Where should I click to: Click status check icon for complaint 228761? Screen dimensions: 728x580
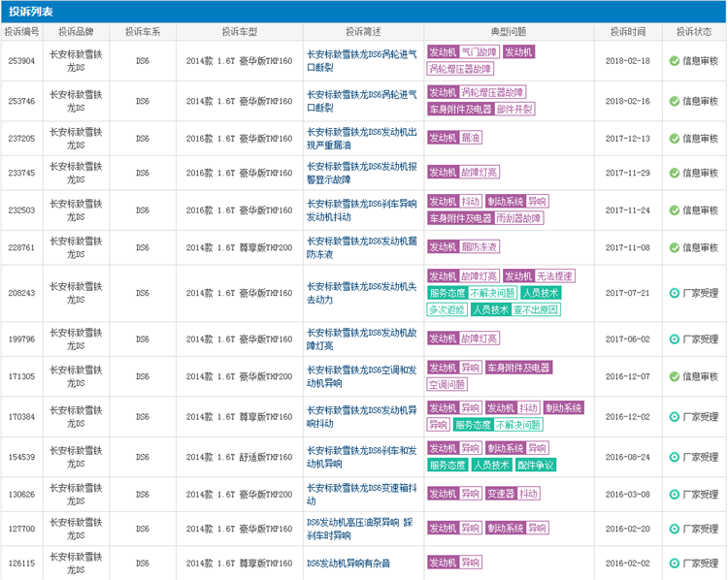pyautogui.click(x=675, y=247)
